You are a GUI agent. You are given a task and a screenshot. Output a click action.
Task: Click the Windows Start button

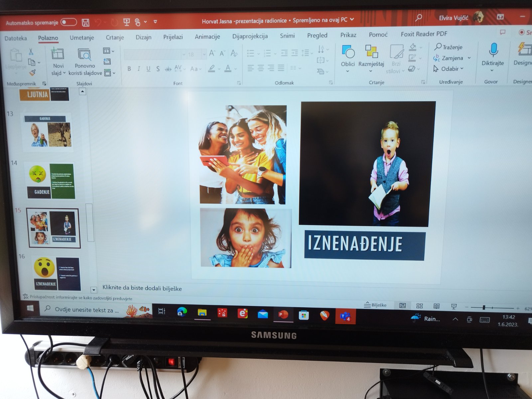pos(30,309)
